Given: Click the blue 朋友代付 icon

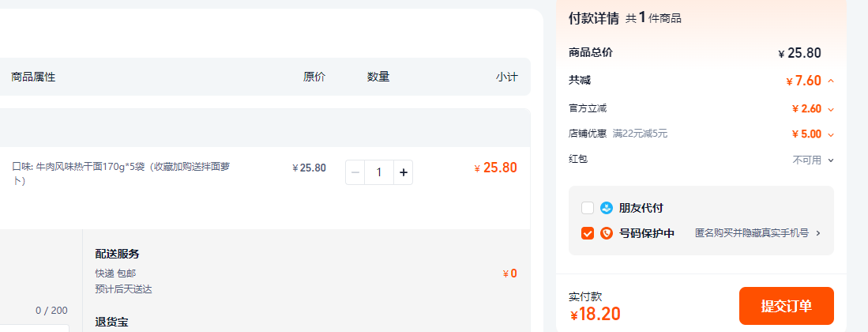Looking at the screenshot, I should [606, 209].
